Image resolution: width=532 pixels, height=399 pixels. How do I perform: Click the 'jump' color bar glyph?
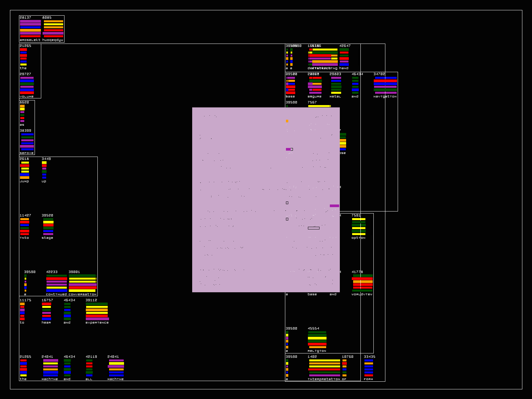tap(25, 170)
